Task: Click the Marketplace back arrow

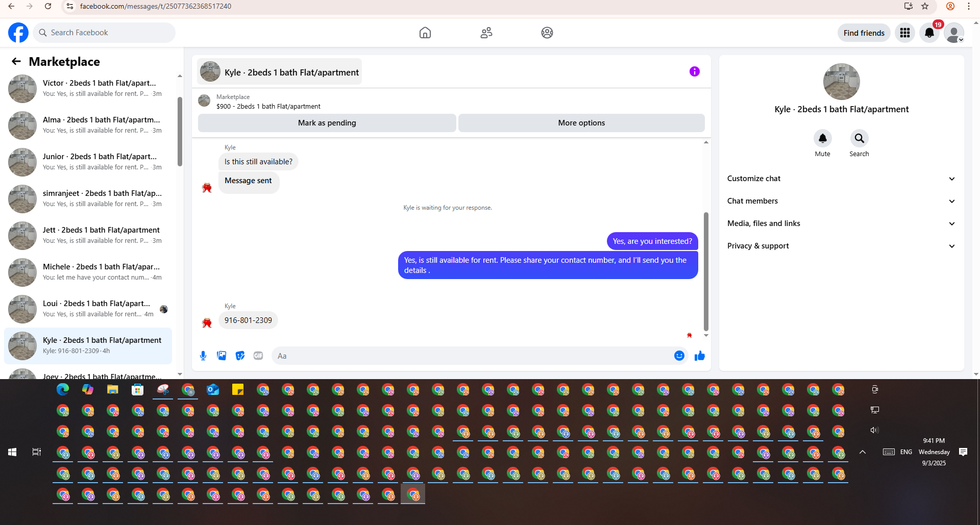Action: coord(16,61)
